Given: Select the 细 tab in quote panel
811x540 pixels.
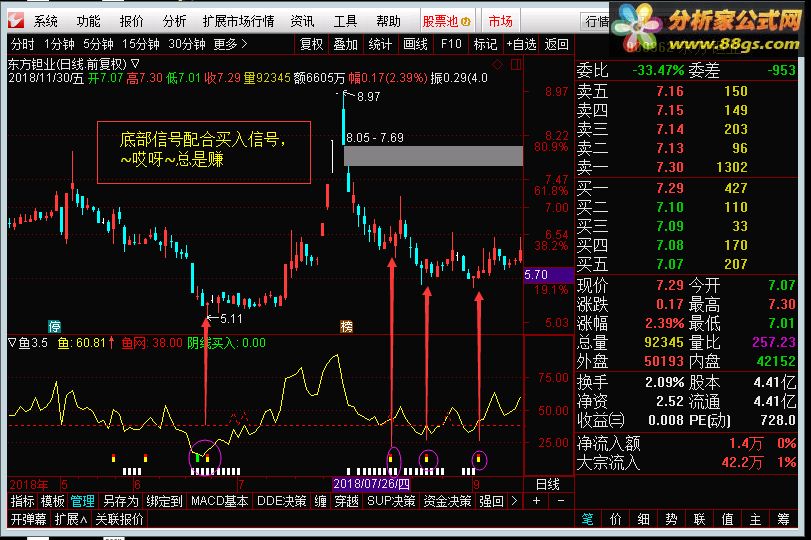Looking at the screenshot, I should coord(644,519).
